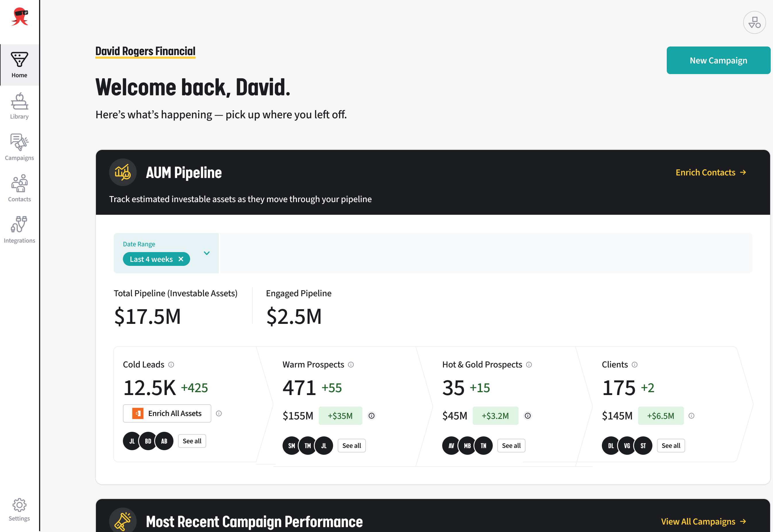
Task: Click the David Rogers Financial heading link
Action: click(x=145, y=51)
